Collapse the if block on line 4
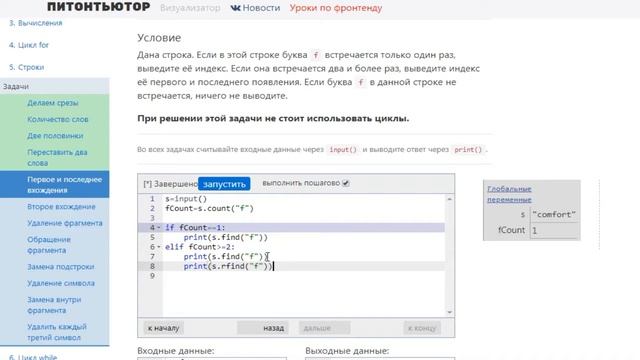 pos(159,228)
